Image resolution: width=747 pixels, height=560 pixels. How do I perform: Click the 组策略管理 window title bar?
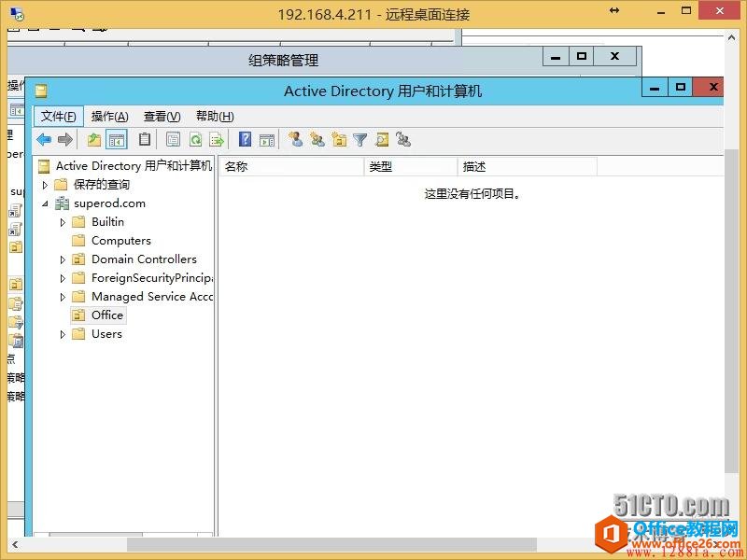[x=283, y=61]
